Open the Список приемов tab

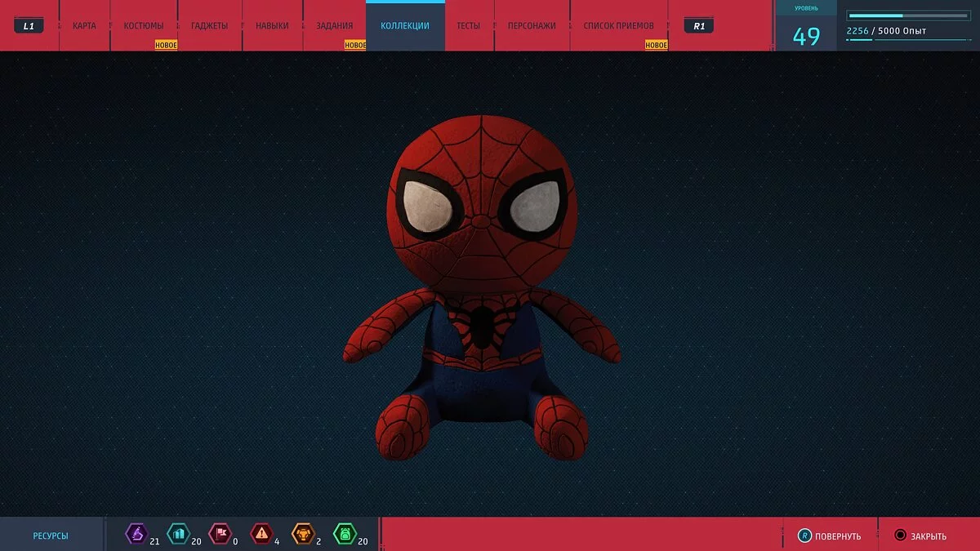coord(618,26)
